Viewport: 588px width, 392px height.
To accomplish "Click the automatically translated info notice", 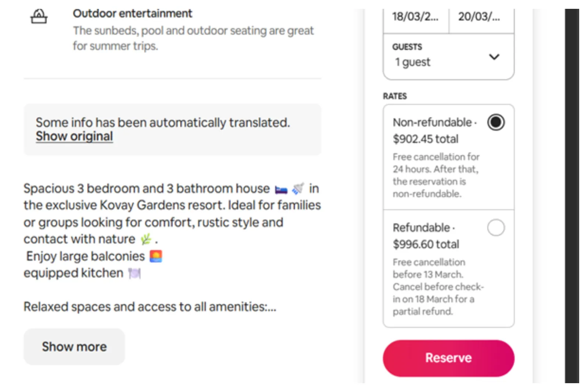I will pos(163,123).
